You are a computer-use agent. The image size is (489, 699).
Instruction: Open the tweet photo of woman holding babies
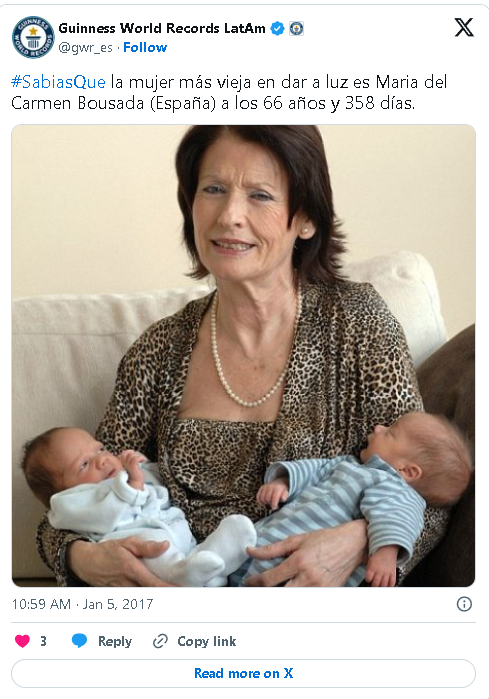(x=243, y=355)
